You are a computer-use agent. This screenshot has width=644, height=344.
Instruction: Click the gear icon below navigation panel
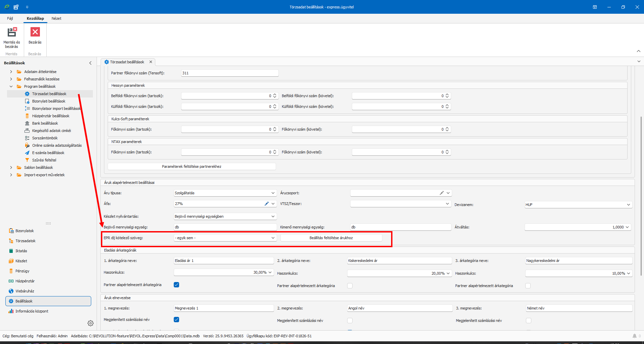click(x=90, y=323)
